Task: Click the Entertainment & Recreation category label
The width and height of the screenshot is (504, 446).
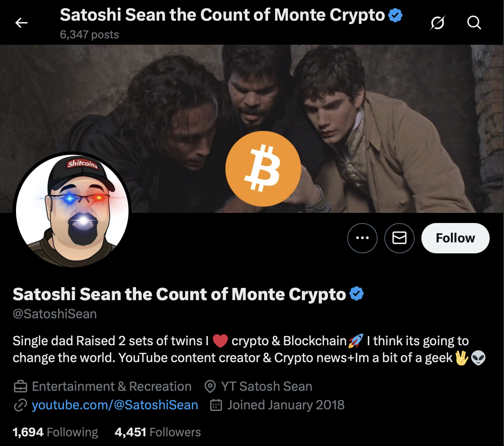Action: [111, 386]
